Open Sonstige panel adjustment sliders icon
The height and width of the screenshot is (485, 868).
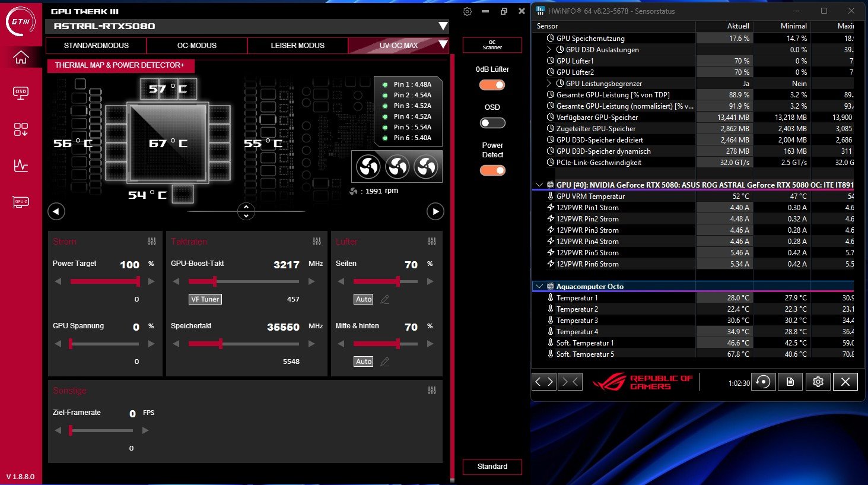432,391
